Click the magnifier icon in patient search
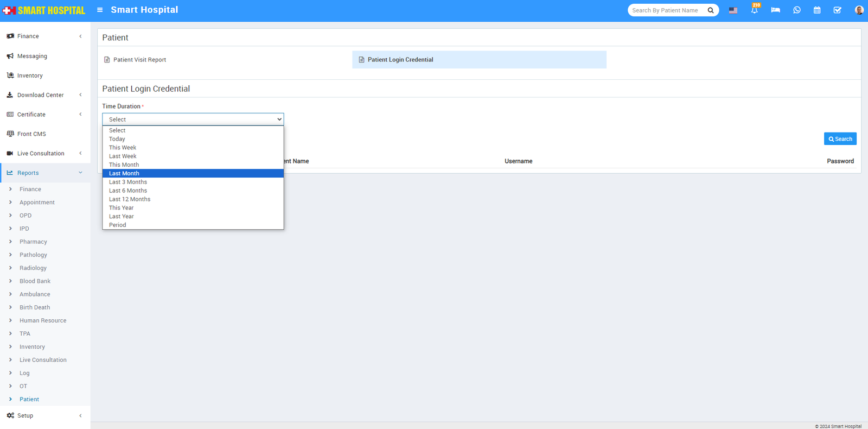The width and height of the screenshot is (868, 429). (x=711, y=10)
